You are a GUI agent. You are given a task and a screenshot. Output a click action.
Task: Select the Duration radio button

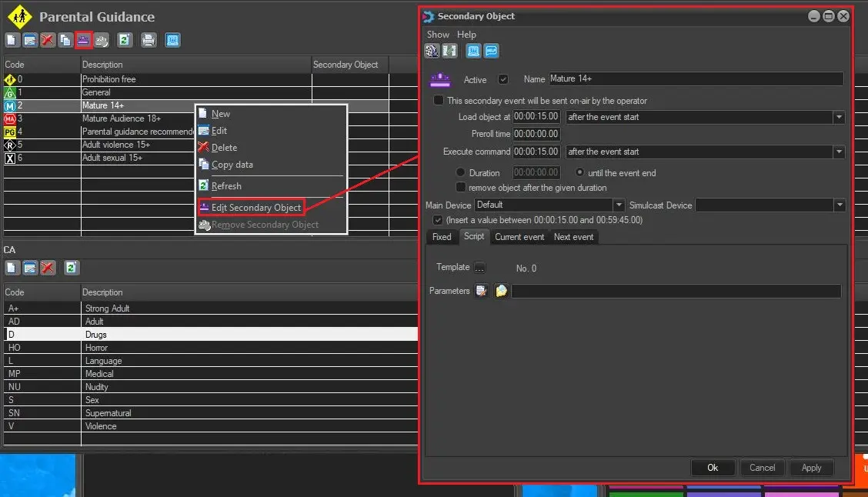(460, 173)
